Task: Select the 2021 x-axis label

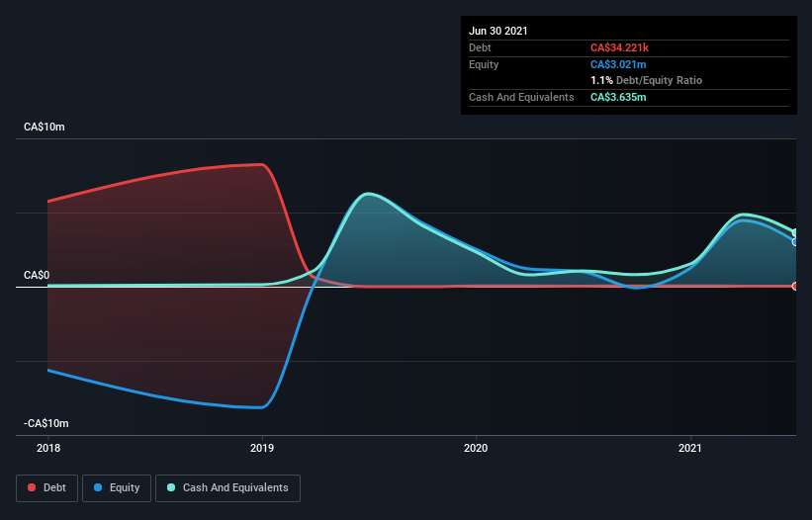Action: tap(689, 448)
